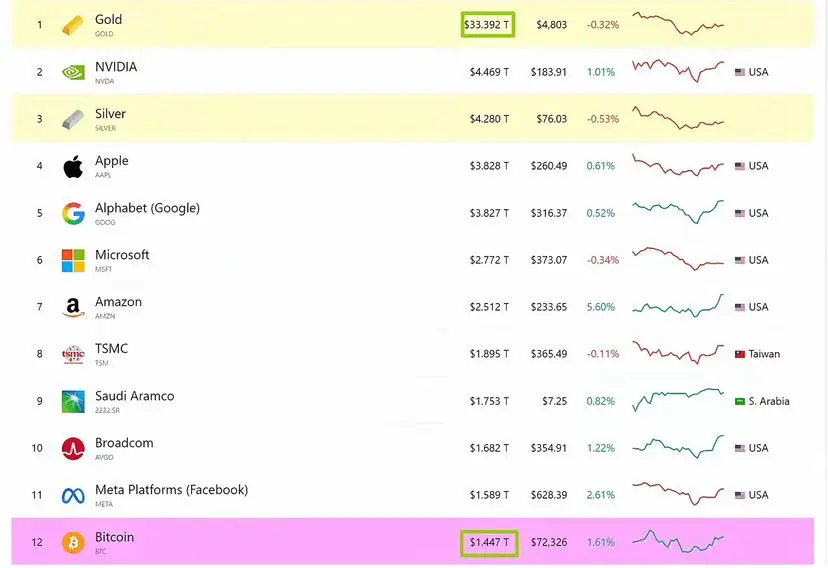828x568 pixels.
Task: Click the Bitcoin coin icon
Action: pyautogui.click(x=73, y=543)
